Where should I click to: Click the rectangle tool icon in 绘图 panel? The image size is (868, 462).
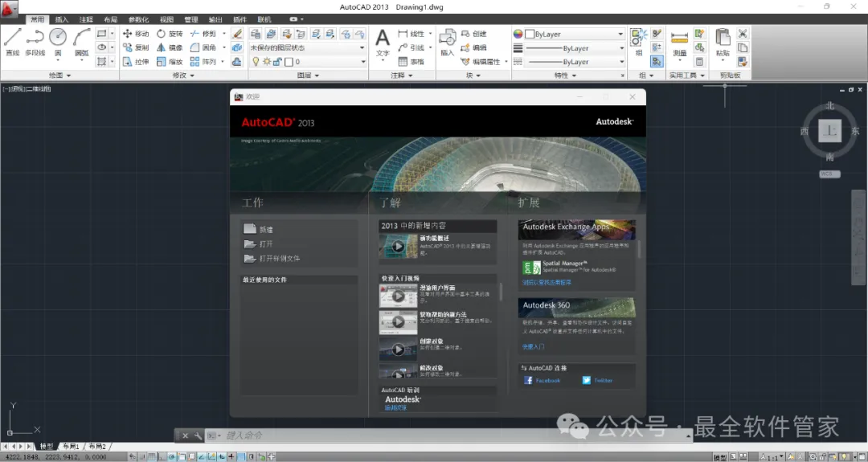coord(101,34)
